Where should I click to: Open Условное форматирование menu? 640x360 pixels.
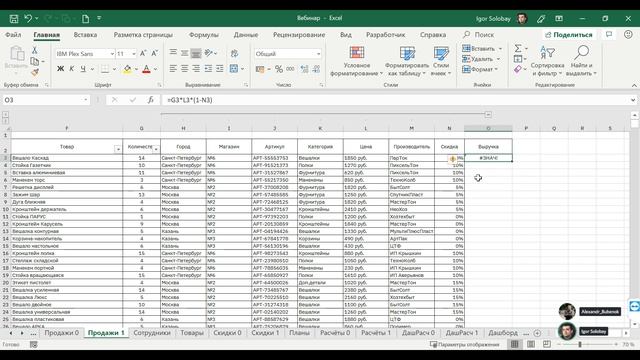[x=356, y=61]
